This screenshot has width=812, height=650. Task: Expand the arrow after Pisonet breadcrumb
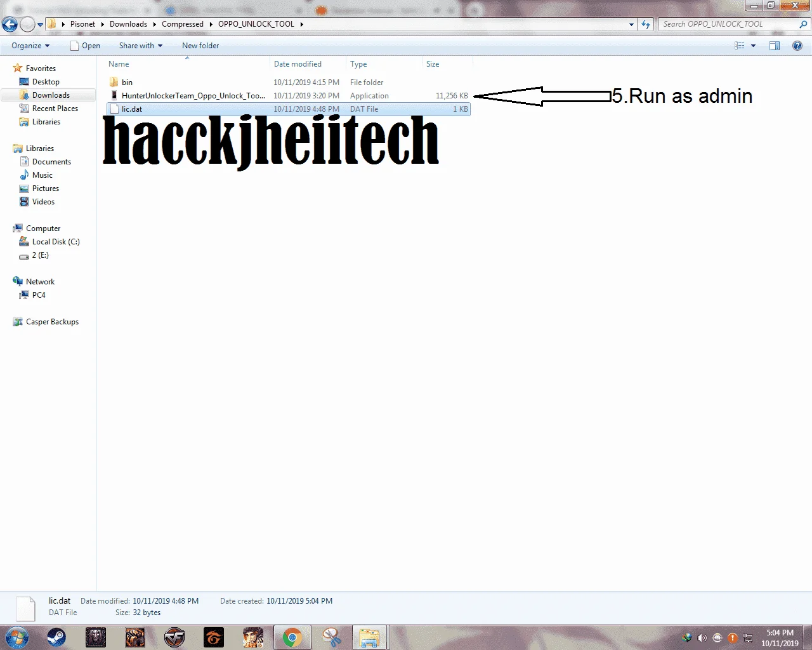click(x=102, y=24)
